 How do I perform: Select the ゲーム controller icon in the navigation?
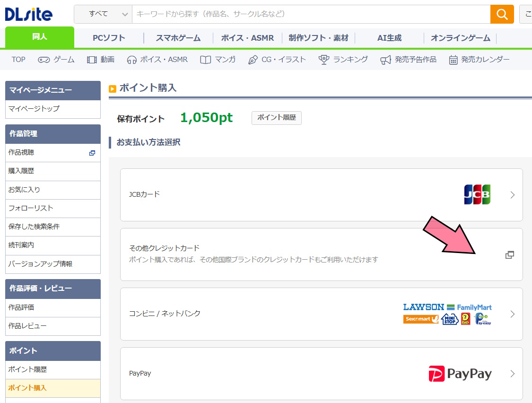click(x=43, y=59)
